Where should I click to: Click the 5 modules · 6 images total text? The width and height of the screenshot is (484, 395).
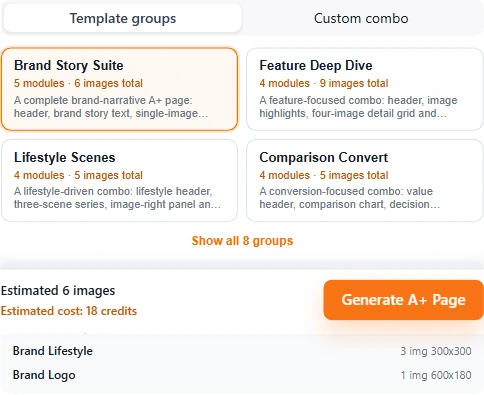(78, 83)
